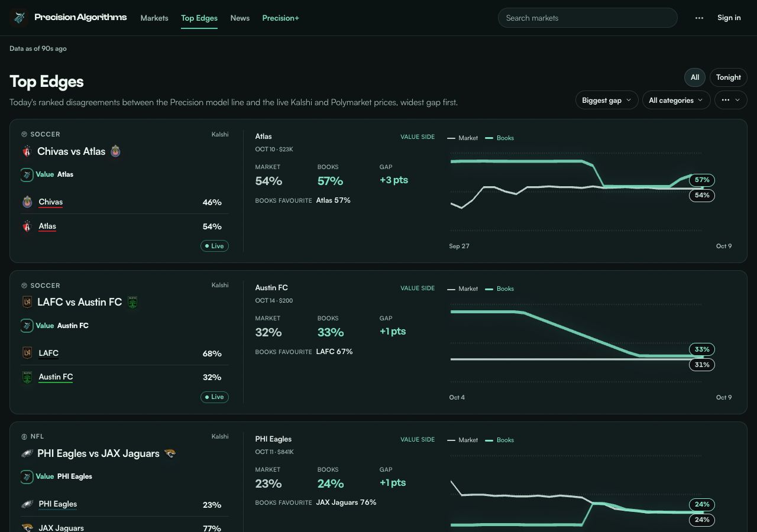Open the header more-options ellipsis next to Sign in
The image size is (757, 532).
pos(699,18)
